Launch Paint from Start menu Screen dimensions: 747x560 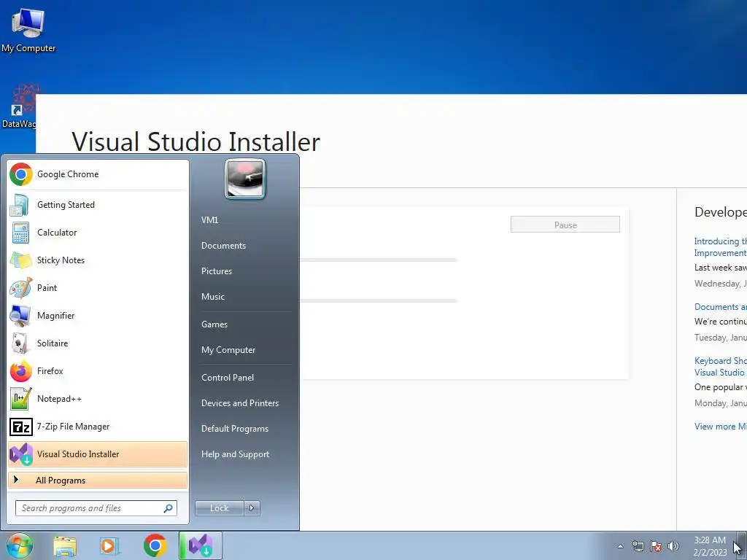97,287
